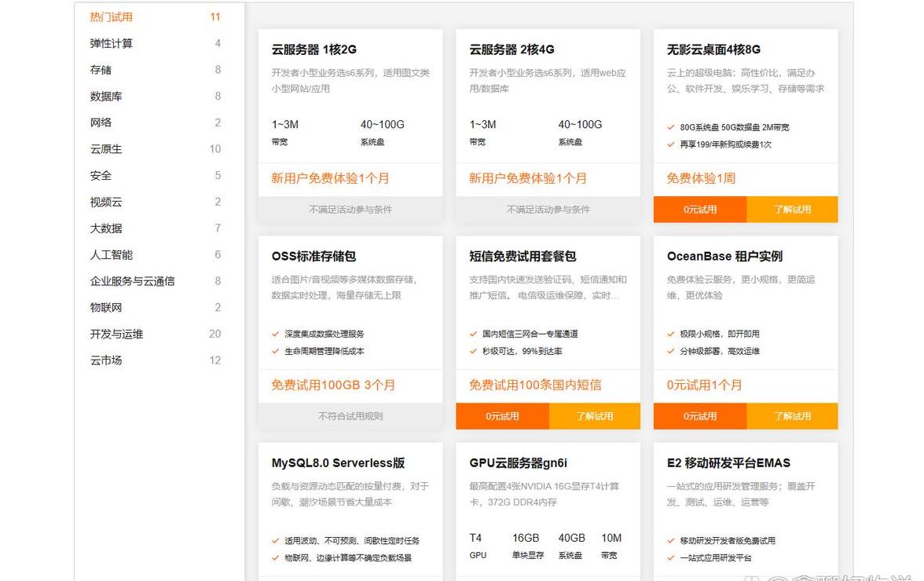Click 新用户免费体验1个月 on 云服务器 1核2G
Screen dimensions: 924x581
(x=330, y=178)
